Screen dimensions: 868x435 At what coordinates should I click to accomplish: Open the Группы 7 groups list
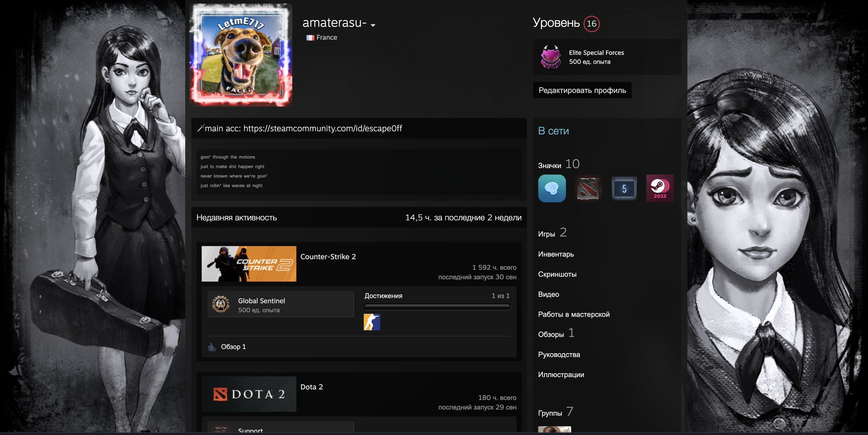point(555,412)
